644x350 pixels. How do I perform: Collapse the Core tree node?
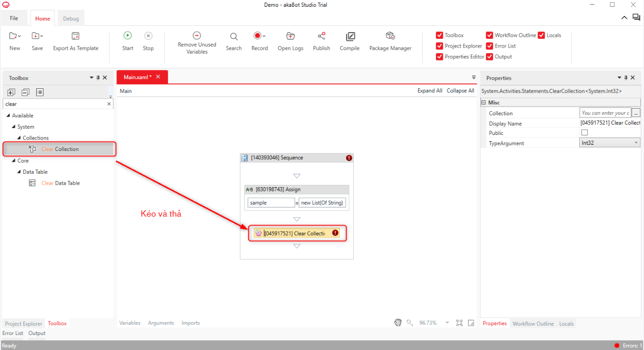13,161
